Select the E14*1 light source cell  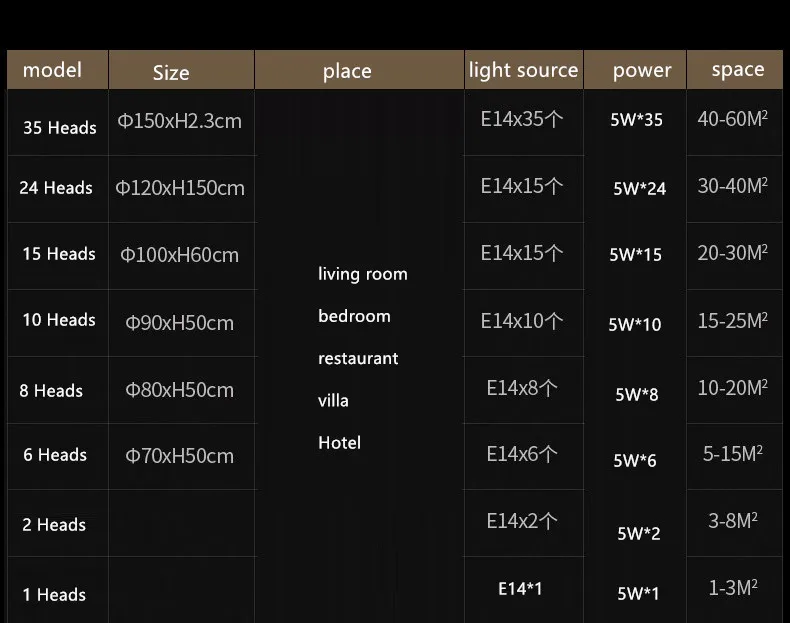[520, 589]
